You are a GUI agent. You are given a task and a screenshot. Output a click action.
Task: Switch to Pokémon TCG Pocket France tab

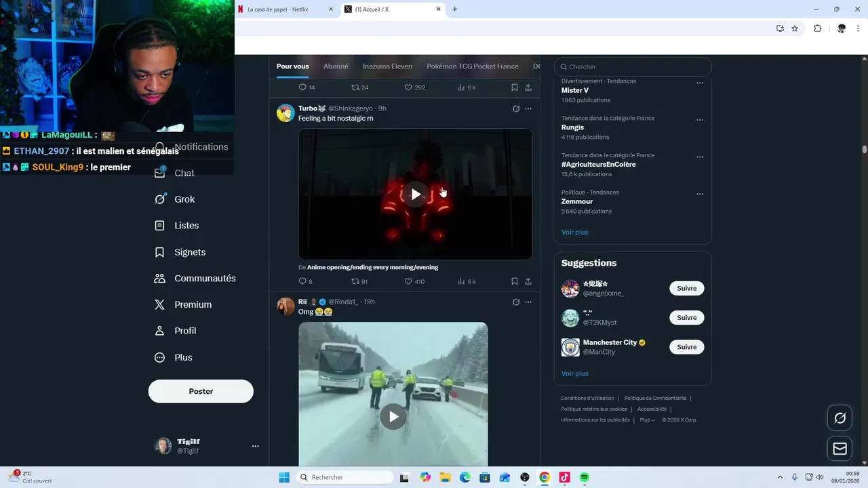coord(473,66)
